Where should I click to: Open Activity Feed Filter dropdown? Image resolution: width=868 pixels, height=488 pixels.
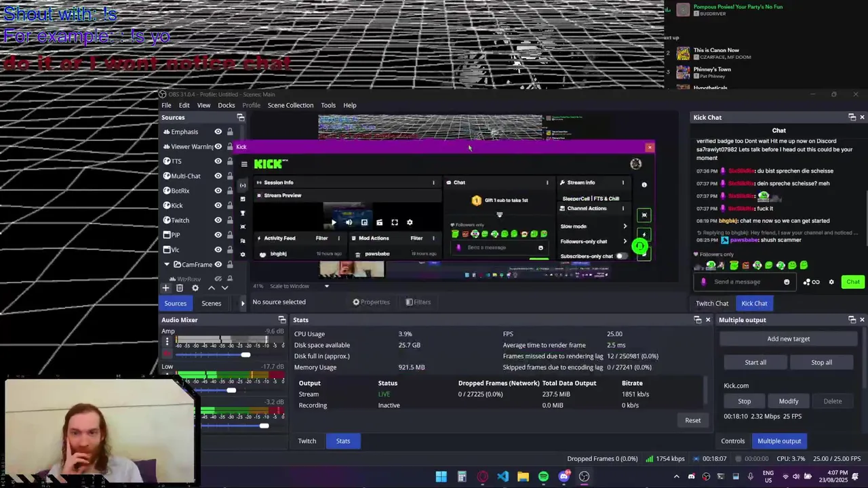328,239
